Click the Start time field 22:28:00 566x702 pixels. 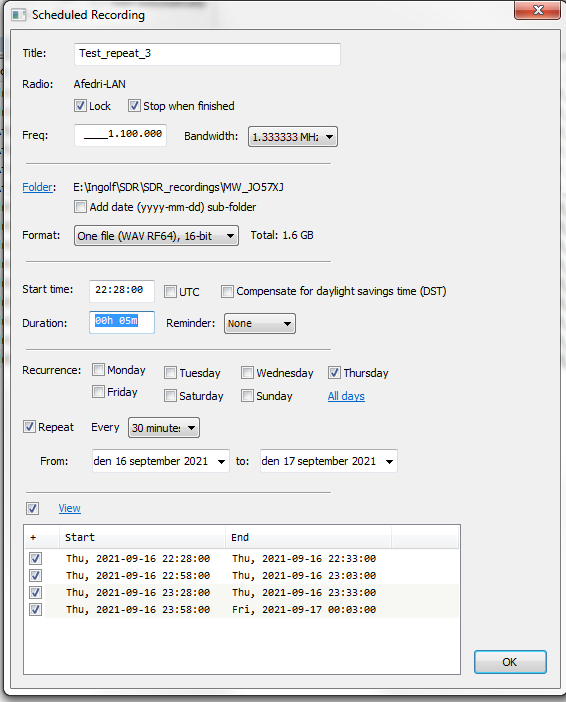pos(122,291)
